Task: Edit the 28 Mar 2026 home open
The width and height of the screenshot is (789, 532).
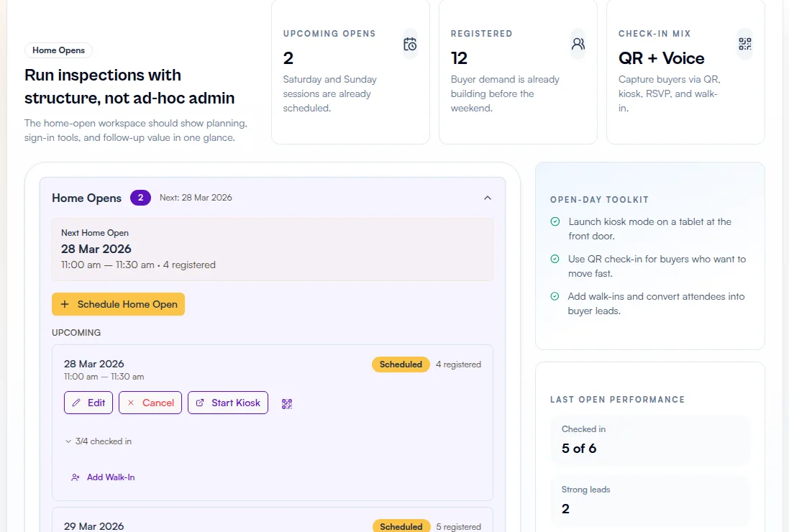Action: click(88, 403)
